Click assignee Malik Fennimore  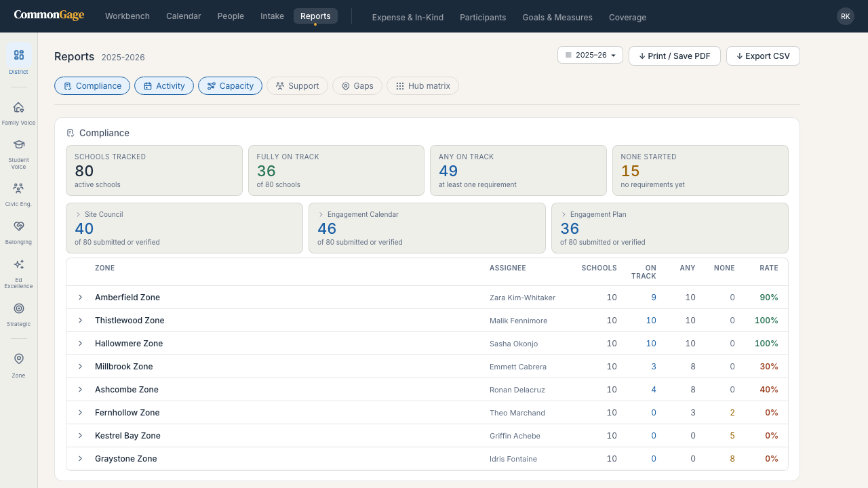click(518, 321)
